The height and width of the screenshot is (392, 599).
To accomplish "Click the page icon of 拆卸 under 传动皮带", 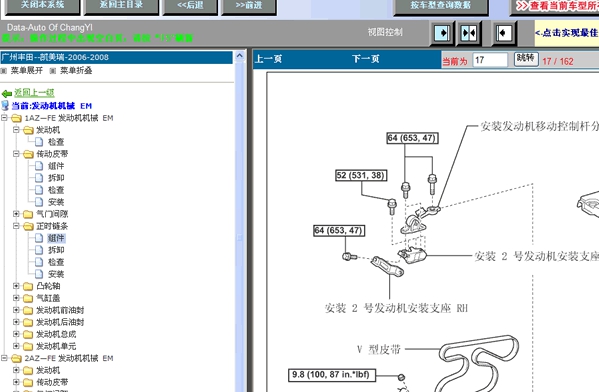I will [39, 178].
